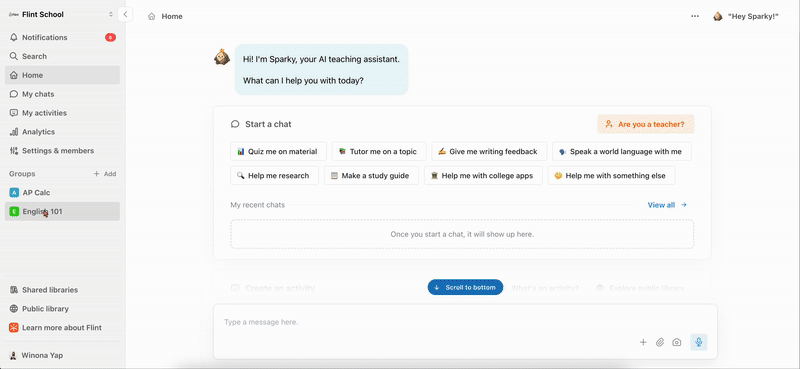Open the Winona Yap profile menu
Viewport: 800px width, 369px height.
[x=62, y=355]
